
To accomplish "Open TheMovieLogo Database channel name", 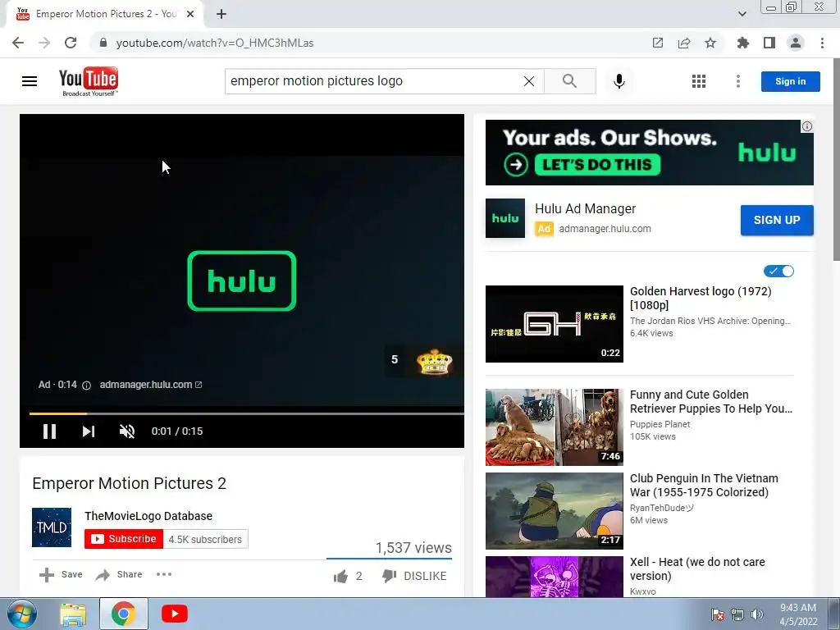I will coord(148,516).
